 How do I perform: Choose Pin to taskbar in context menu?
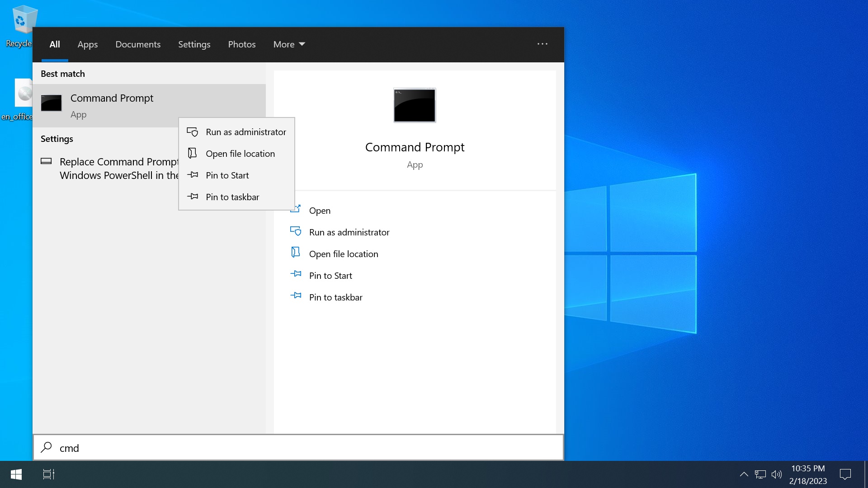pos(236,197)
